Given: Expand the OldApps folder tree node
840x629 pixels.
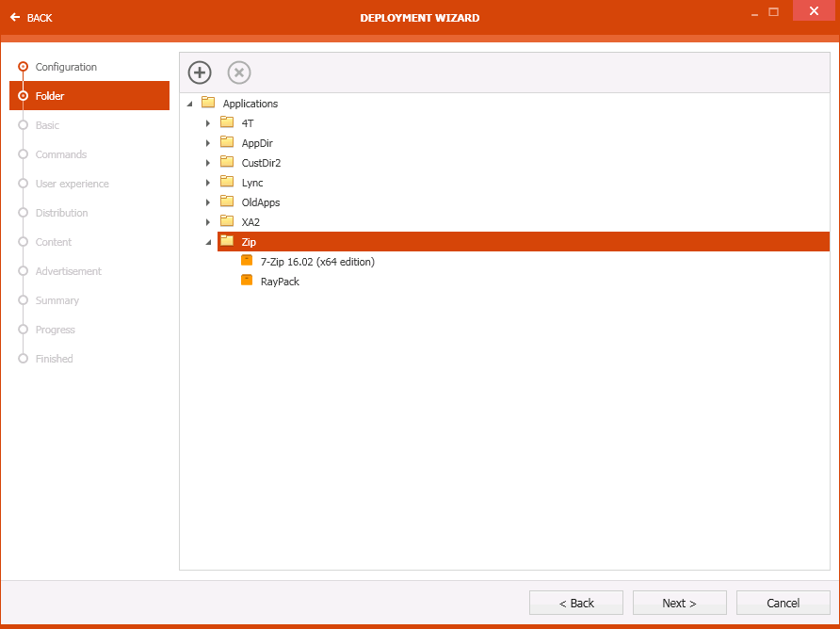Looking at the screenshot, I should click(x=208, y=202).
